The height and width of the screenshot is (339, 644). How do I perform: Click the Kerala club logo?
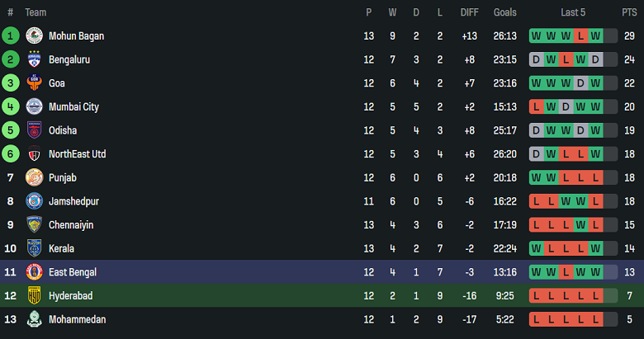tap(34, 248)
